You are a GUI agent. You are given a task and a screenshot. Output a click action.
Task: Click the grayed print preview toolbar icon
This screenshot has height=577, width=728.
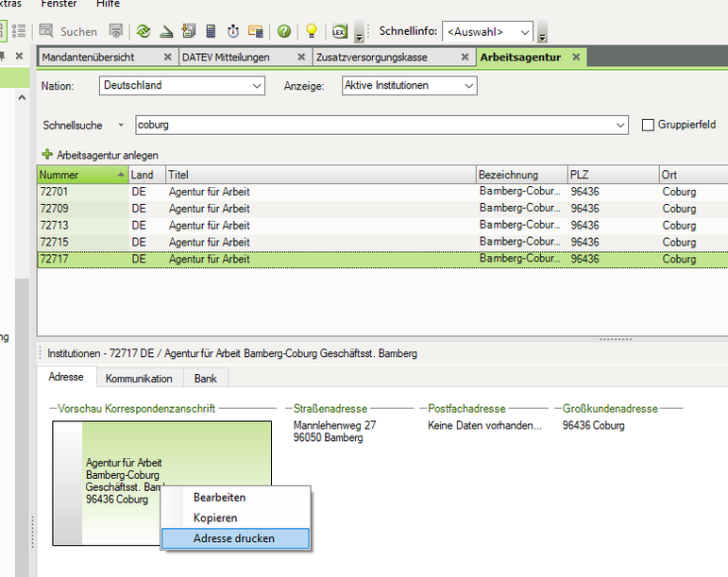pyautogui.click(x=115, y=31)
